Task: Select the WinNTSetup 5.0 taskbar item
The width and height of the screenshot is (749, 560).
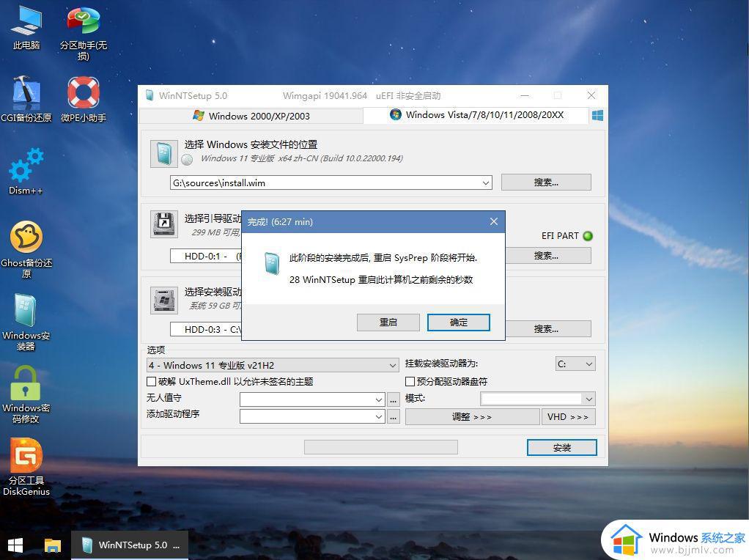Action: (130, 545)
